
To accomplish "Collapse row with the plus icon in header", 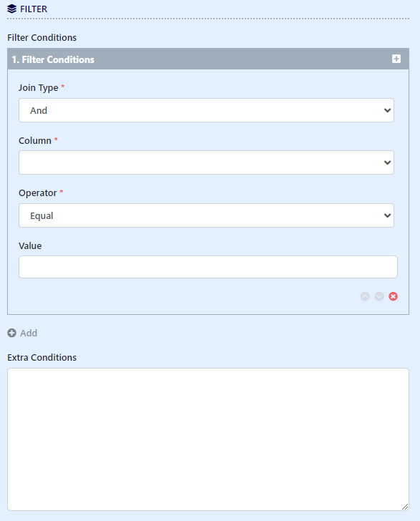I will point(396,59).
